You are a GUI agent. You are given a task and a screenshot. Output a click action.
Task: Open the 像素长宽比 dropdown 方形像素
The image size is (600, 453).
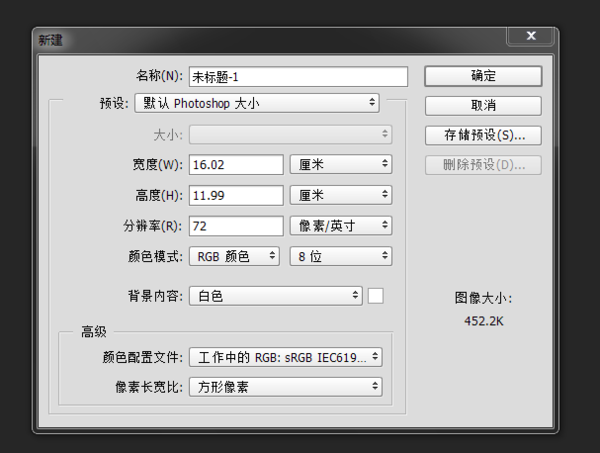pyautogui.click(x=285, y=387)
